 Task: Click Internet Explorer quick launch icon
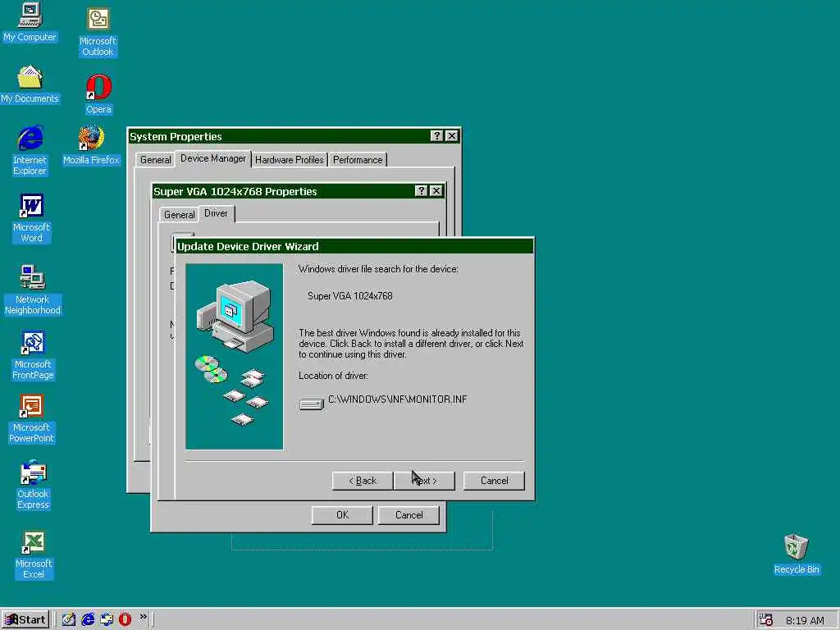(x=88, y=619)
